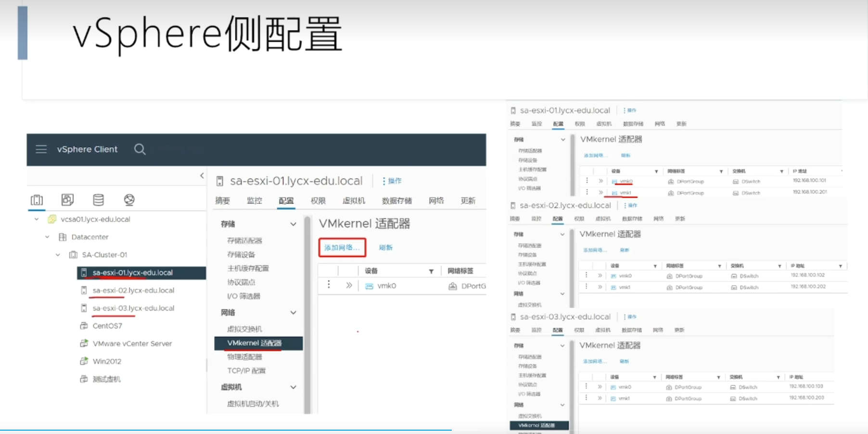The width and height of the screenshot is (868, 434).
Task: Collapse the Datacenter tree node
Action: (47, 237)
